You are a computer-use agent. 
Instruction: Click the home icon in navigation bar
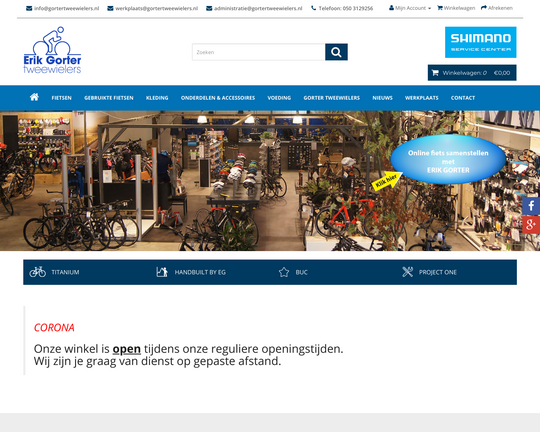34,97
